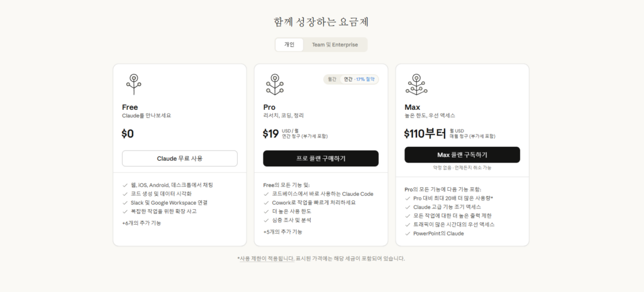The width and height of the screenshot is (644, 292).
Task: Click the Pro plan branching icon
Action: [x=273, y=84]
